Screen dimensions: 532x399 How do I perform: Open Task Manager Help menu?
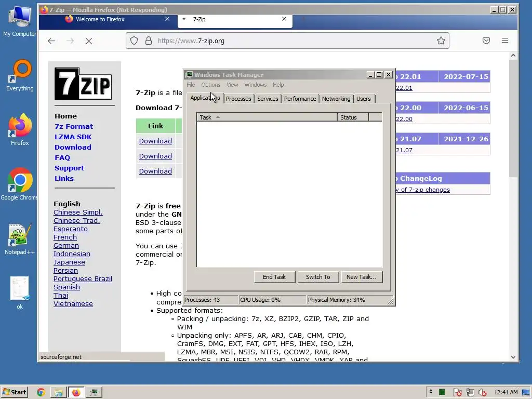pos(278,85)
